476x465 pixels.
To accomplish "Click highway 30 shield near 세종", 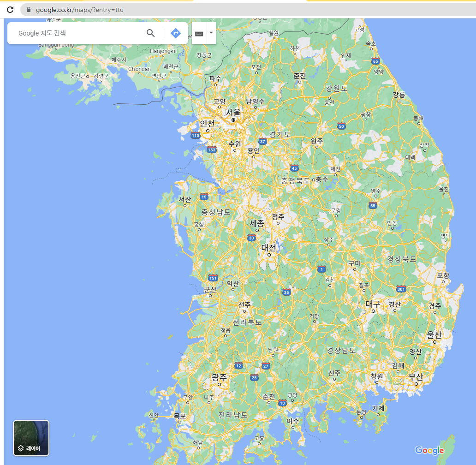I will (x=251, y=238).
